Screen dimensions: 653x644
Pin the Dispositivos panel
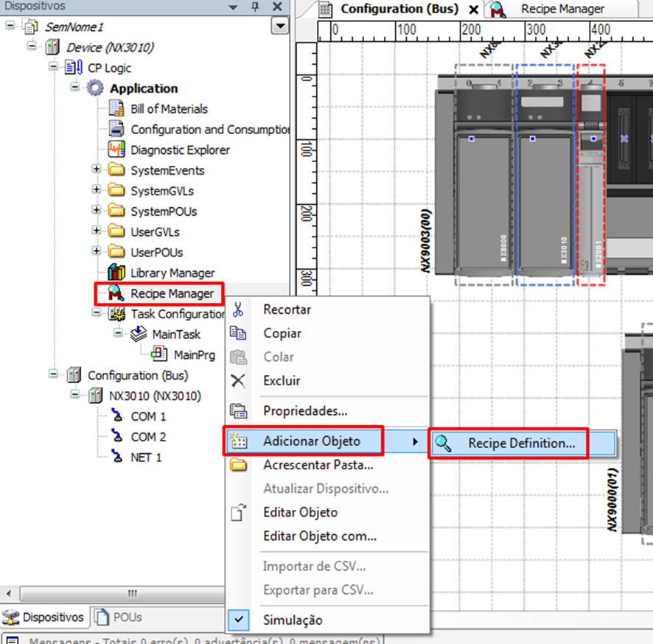point(256,7)
